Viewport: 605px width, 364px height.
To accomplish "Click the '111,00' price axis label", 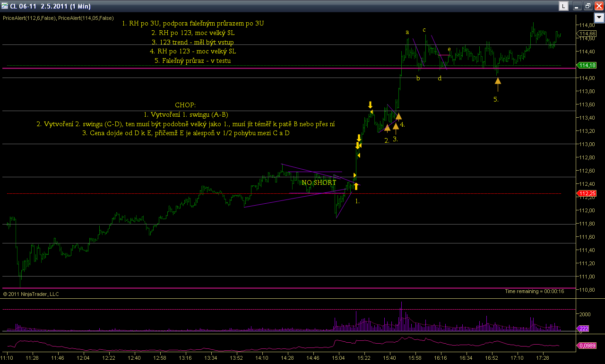I will [x=587, y=277].
